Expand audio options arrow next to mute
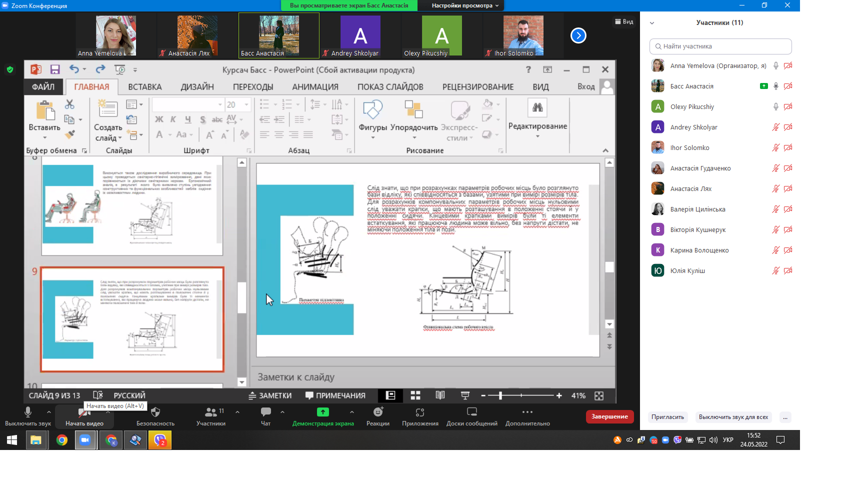 click(x=48, y=412)
